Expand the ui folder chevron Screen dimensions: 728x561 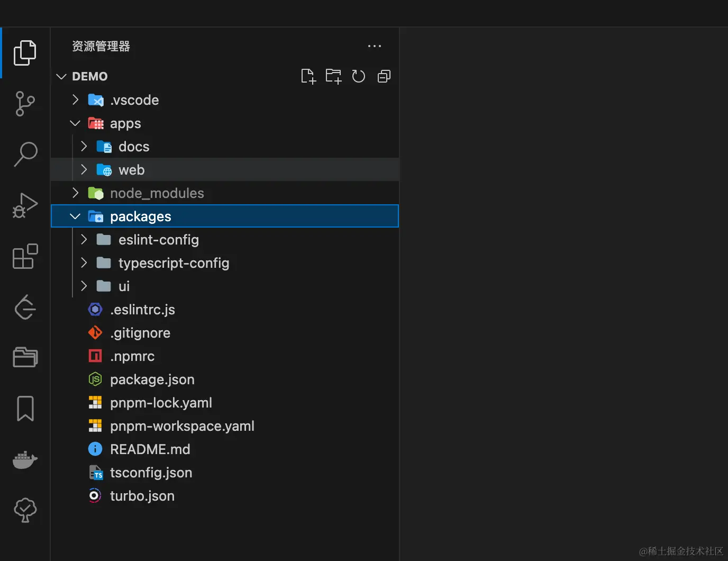tap(84, 286)
